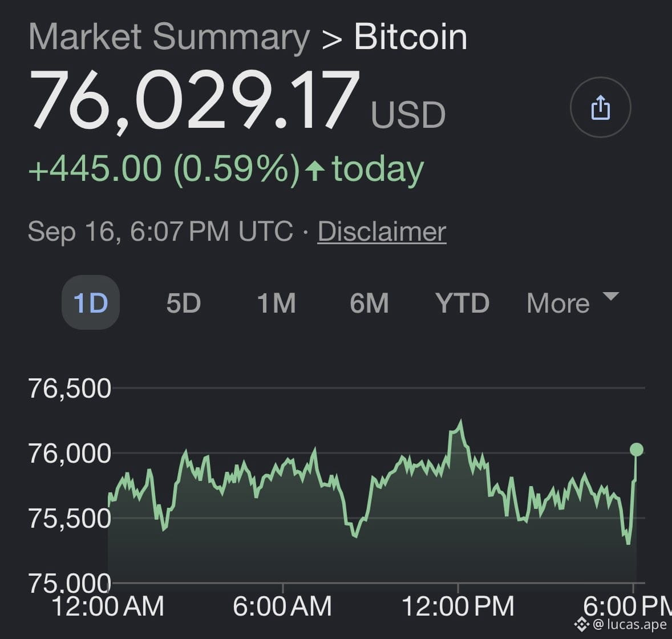
Task: Tap the share icon button
Action: [601, 107]
